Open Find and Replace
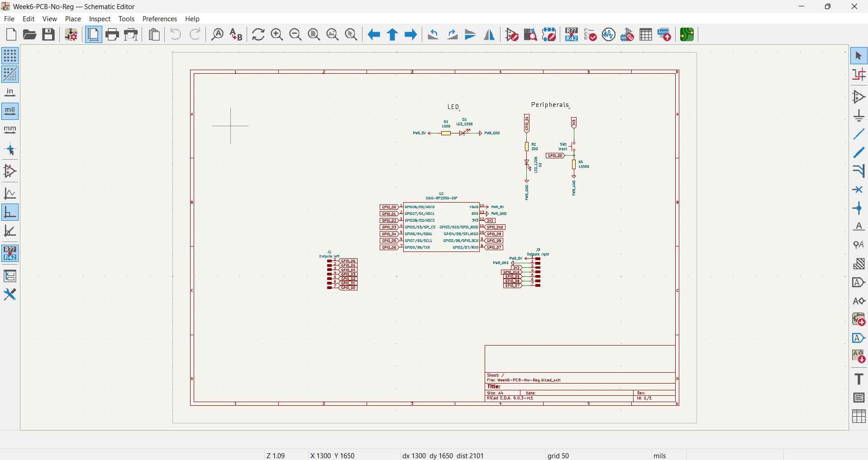The width and height of the screenshot is (868, 460). click(236, 34)
